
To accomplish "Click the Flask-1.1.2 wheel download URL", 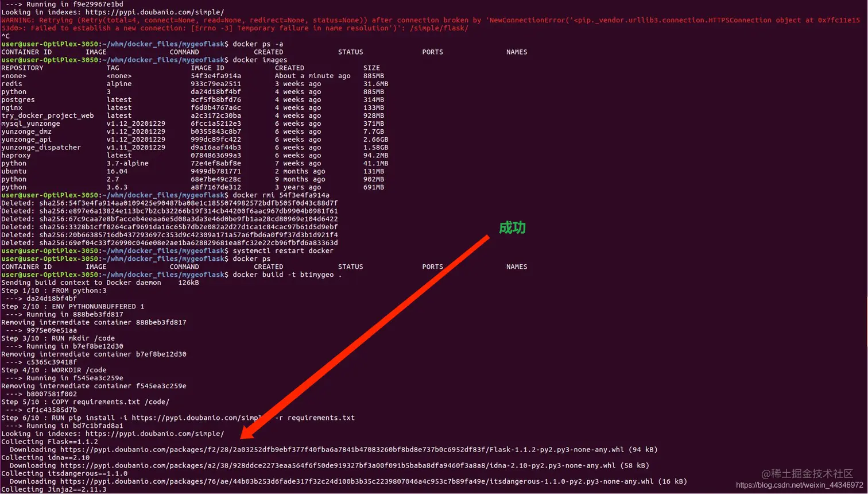I will click(x=342, y=450).
